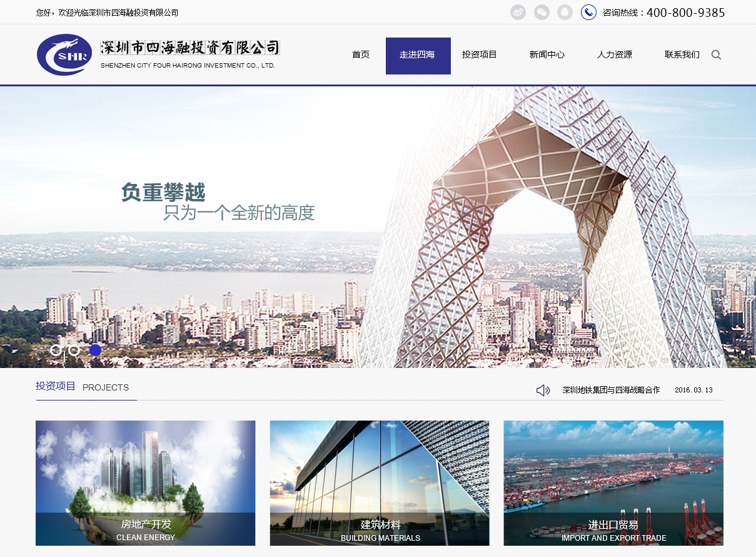Click the Weibo social icon
Screen dimensions: 756x557
coord(518,13)
